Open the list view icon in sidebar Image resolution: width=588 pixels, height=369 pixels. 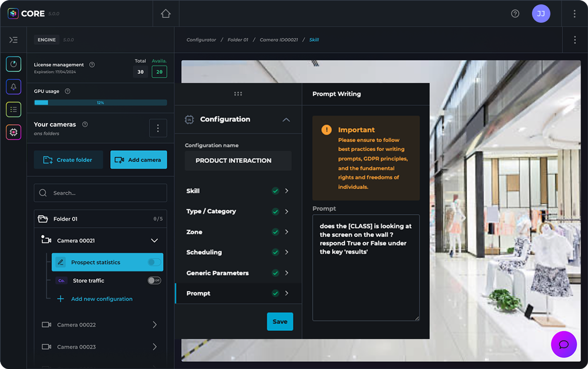click(x=13, y=109)
